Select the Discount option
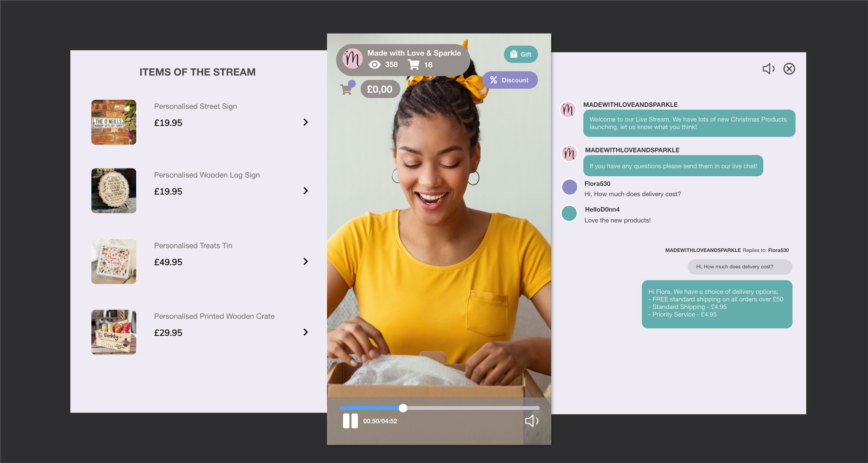This screenshot has height=463, width=868. (510, 80)
